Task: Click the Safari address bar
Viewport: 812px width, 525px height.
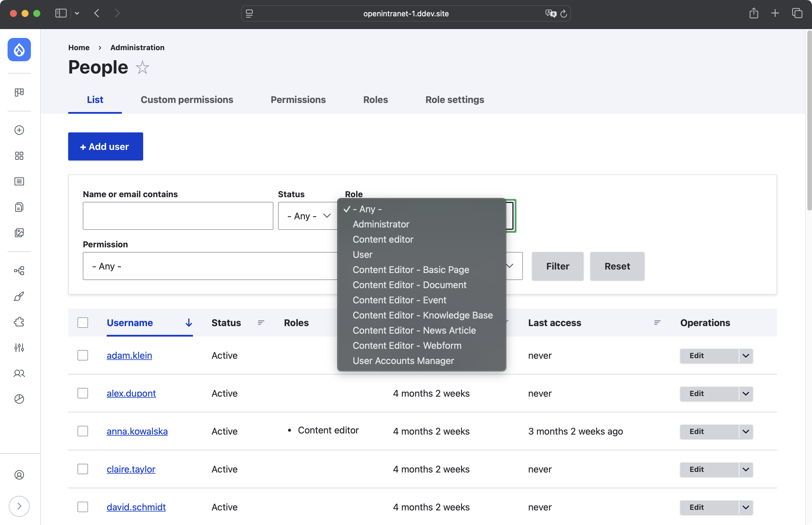Action: click(406, 13)
